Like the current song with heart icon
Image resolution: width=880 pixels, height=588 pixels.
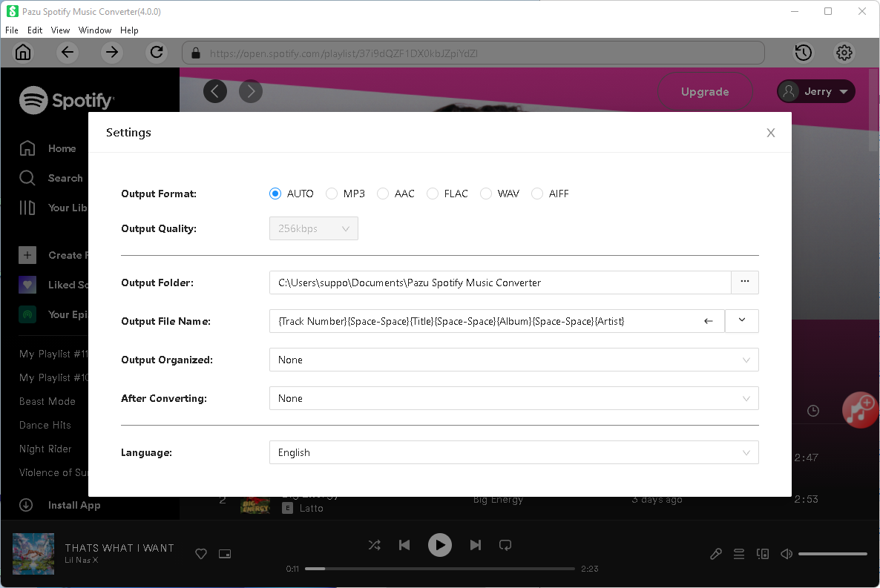(200, 554)
